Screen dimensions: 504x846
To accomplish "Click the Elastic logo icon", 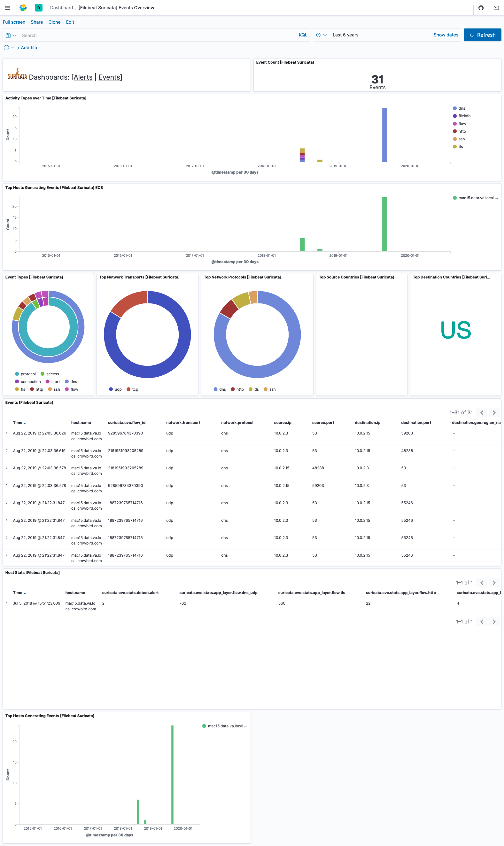I will [x=23, y=7].
